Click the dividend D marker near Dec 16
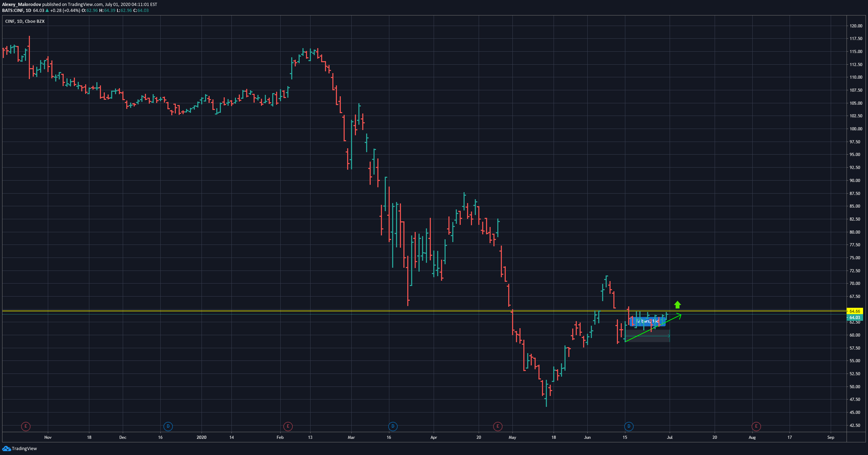The image size is (868, 455). (168, 427)
